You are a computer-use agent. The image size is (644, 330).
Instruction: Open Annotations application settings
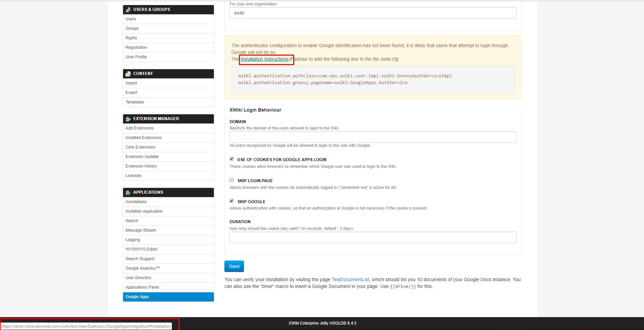[x=168, y=202]
